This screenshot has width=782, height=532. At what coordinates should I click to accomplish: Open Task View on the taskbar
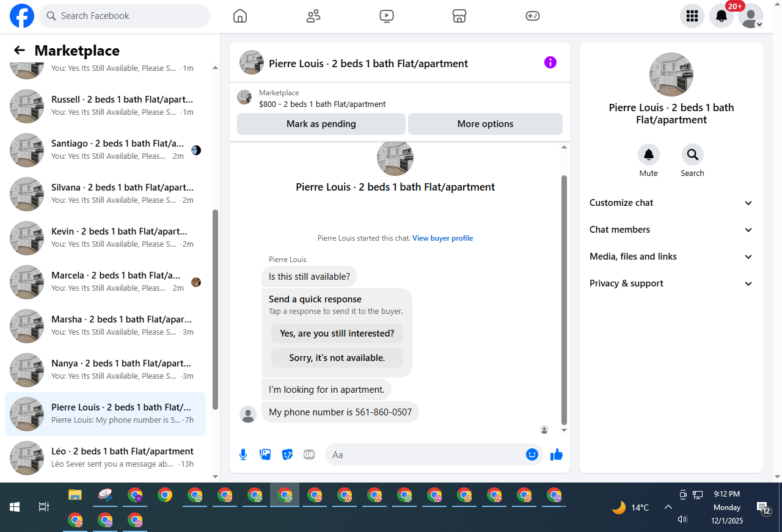click(44, 507)
